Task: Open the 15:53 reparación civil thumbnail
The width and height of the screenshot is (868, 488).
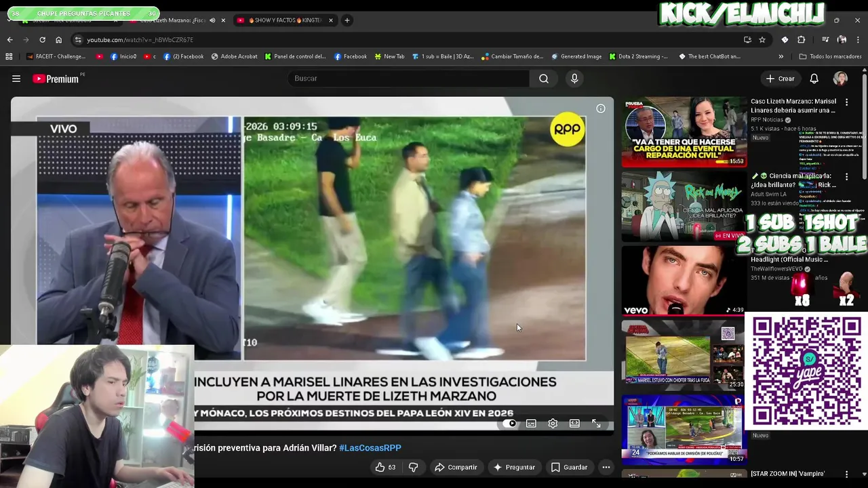Action: [x=684, y=131]
